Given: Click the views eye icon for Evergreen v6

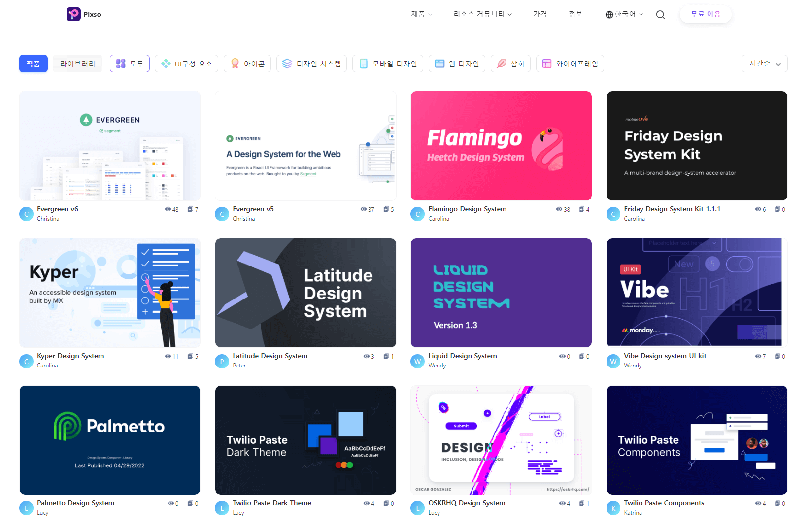Looking at the screenshot, I should [x=168, y=209].
